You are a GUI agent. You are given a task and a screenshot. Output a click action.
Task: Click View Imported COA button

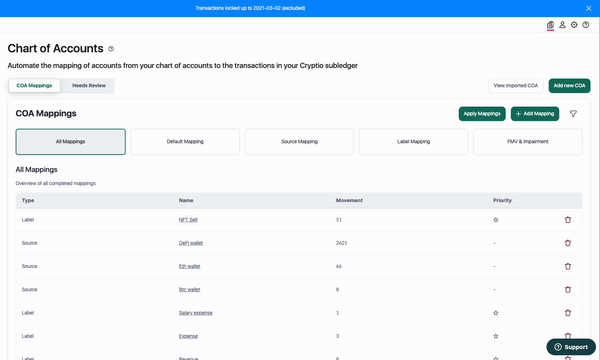tap(515, 86)
